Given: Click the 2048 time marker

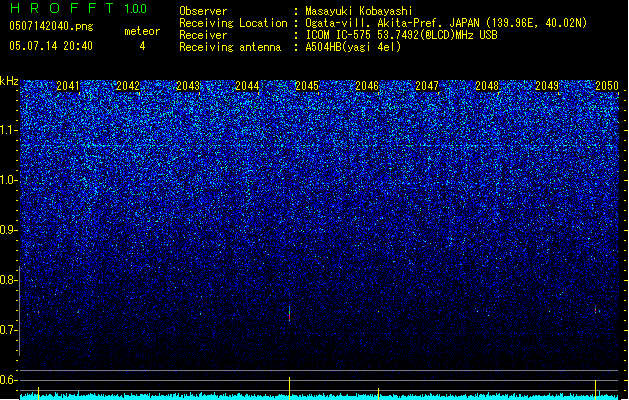Looking at the screenshot, I should [x=487, y=86].
